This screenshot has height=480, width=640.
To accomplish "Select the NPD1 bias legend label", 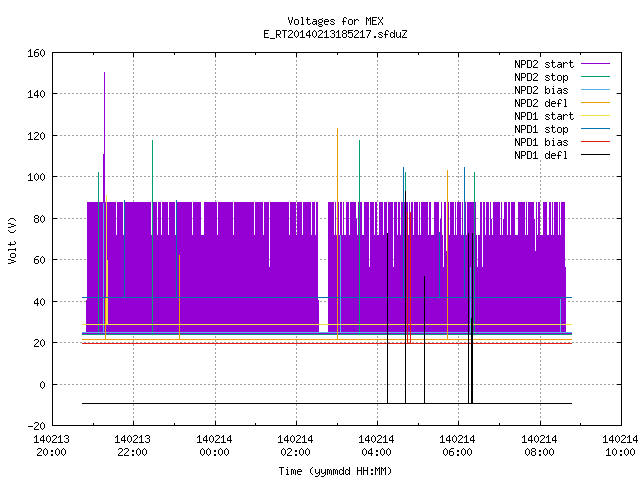I will (x=541, y=142).
